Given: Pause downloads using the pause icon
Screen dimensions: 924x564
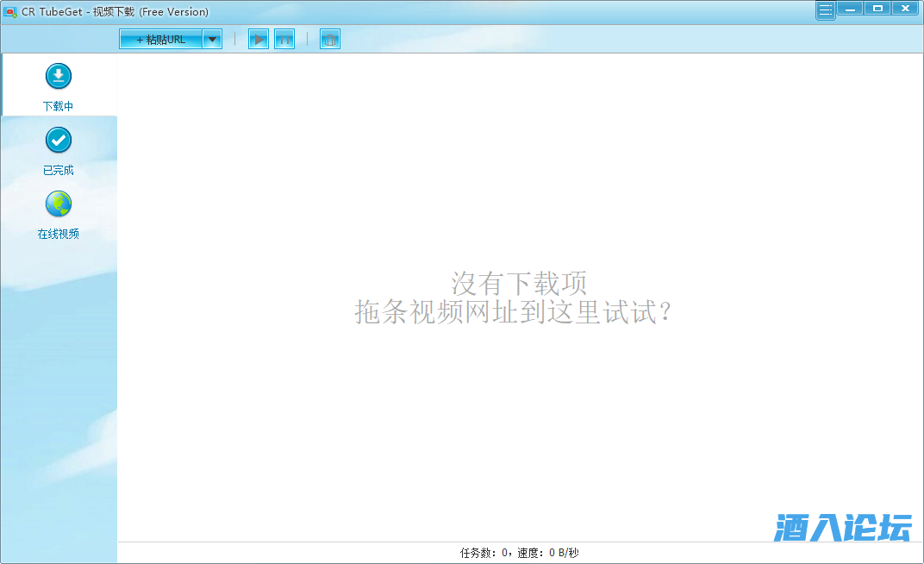Looking at the screenshot, I should pos(284,38).
